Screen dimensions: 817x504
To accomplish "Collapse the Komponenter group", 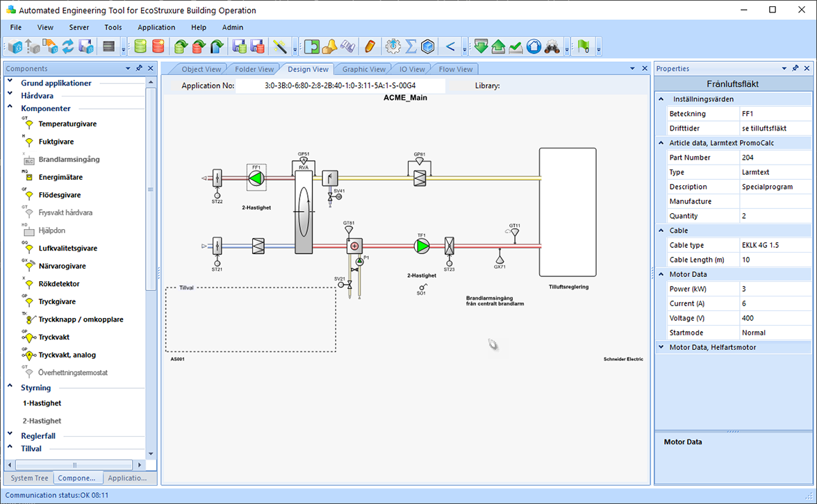I will tap(10, 108).
